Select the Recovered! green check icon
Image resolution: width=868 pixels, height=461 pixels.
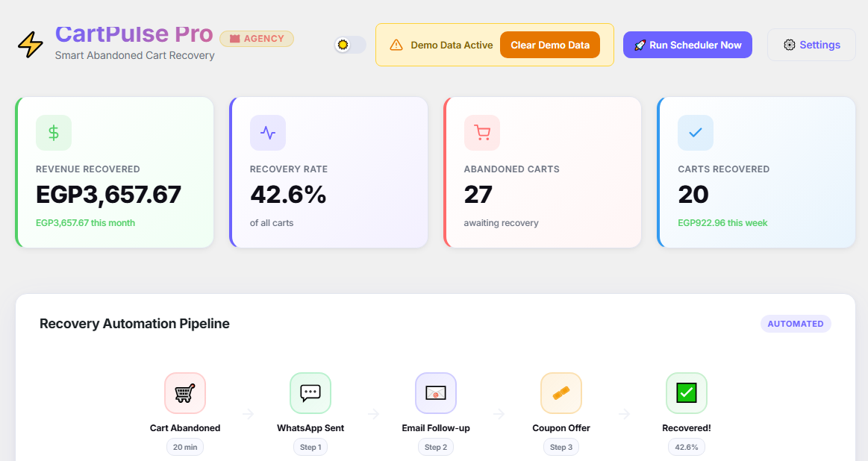pyautogui.click(x=687, y=393)
